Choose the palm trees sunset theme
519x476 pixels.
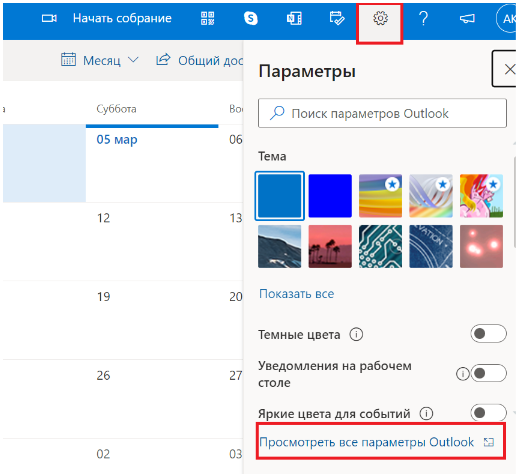tap(330, 246)
